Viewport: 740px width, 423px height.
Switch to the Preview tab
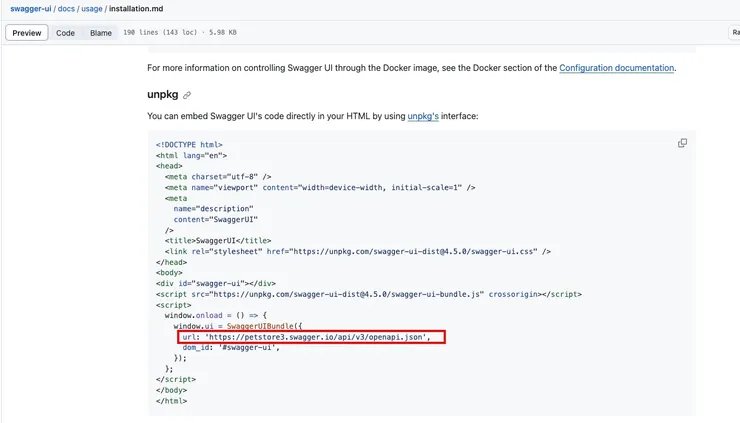click(x=27, y=33)
